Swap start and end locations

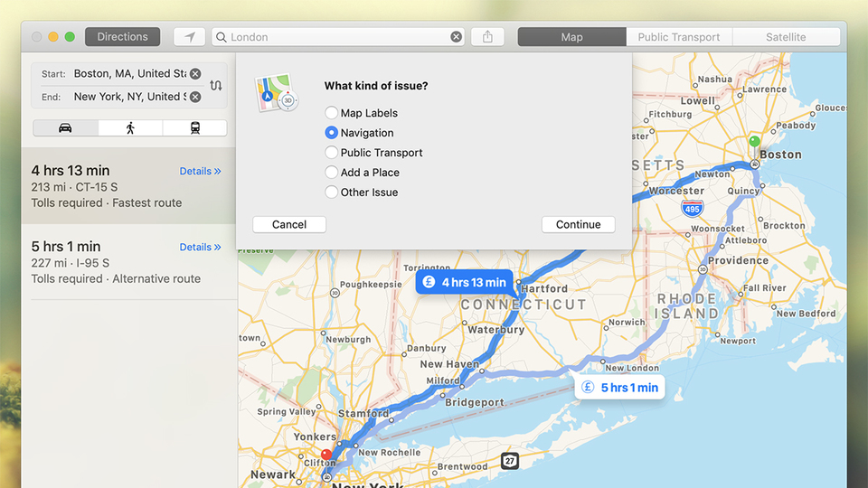click(x=216, y=85)
